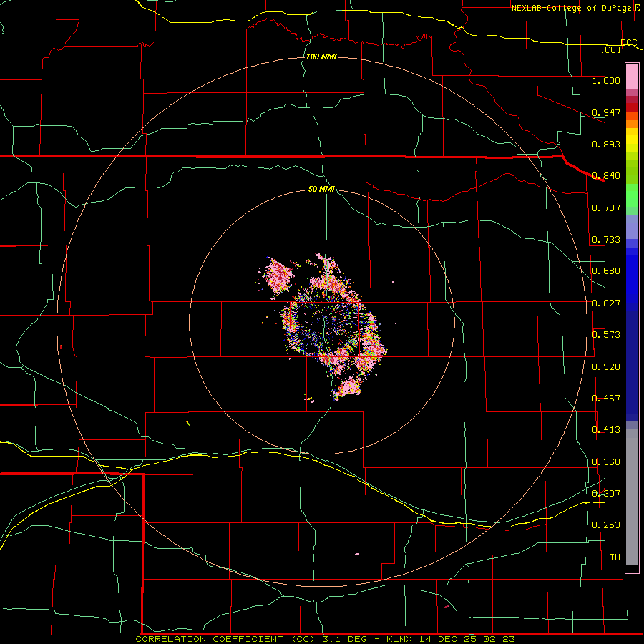Pick the light pink color bar segment
The image size is (644, 644).
(x=632, y=77)
